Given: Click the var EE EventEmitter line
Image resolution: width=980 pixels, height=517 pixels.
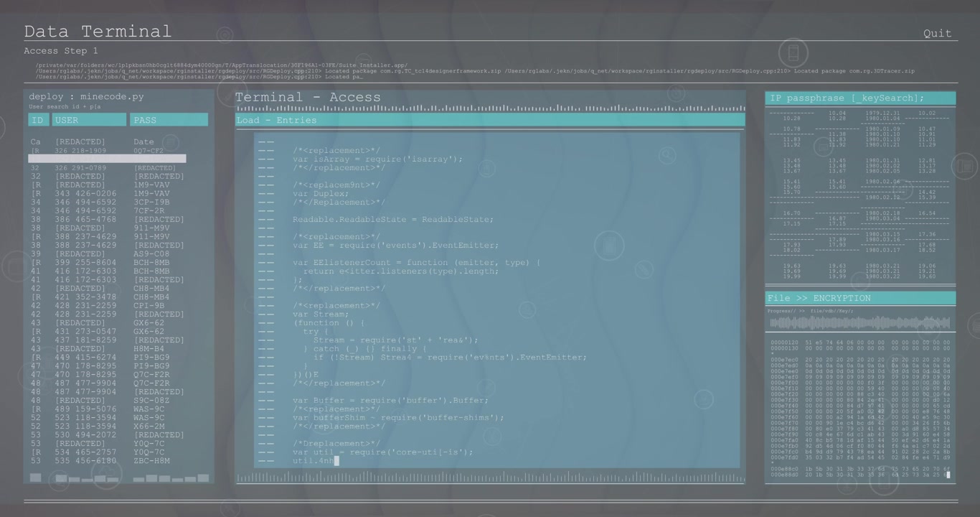Looking at the screenshot, I should coord(395,246).
